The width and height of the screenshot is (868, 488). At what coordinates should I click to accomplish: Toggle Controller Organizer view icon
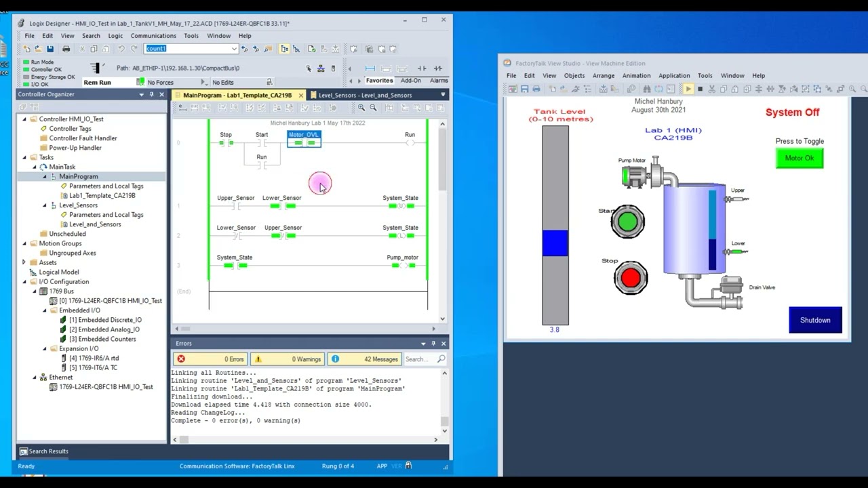(284, 49)
